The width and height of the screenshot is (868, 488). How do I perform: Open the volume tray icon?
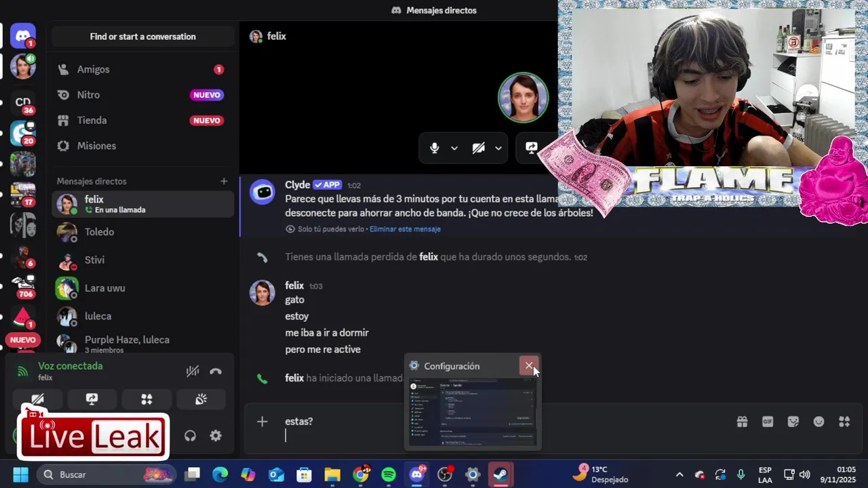point(805,474)
